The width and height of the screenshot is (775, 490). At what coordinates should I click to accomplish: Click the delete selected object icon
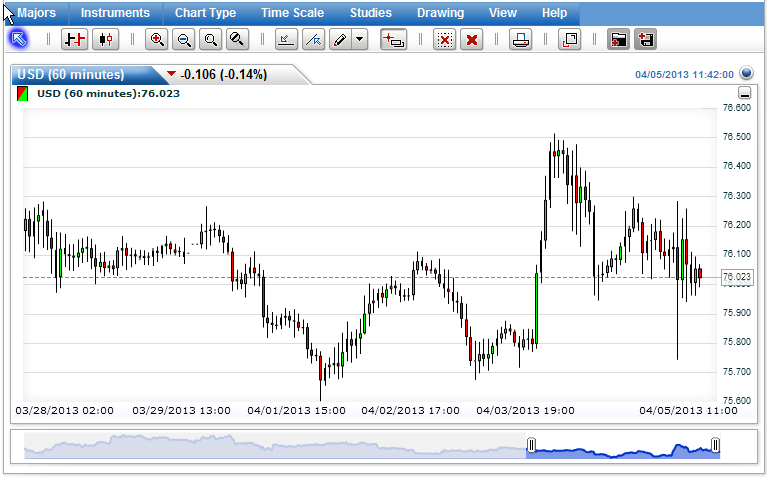pos(444,39)
